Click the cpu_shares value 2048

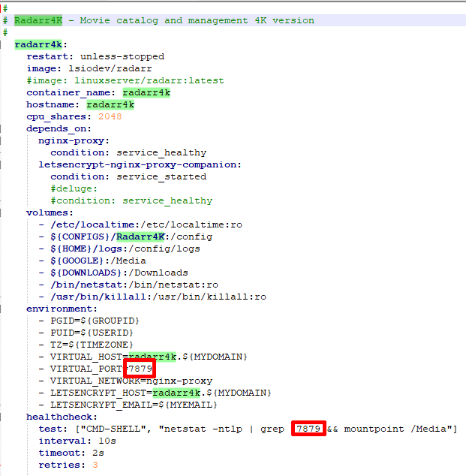click(x=110, y=116)
